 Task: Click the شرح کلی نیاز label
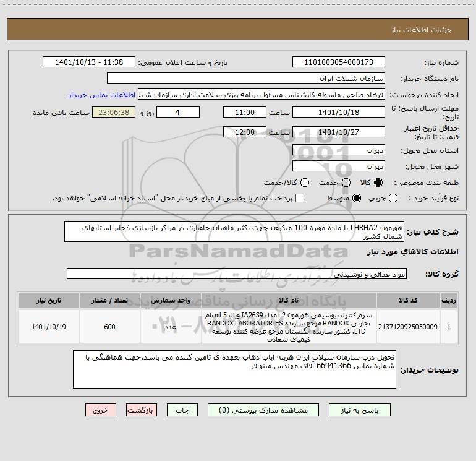coord(433,232)
